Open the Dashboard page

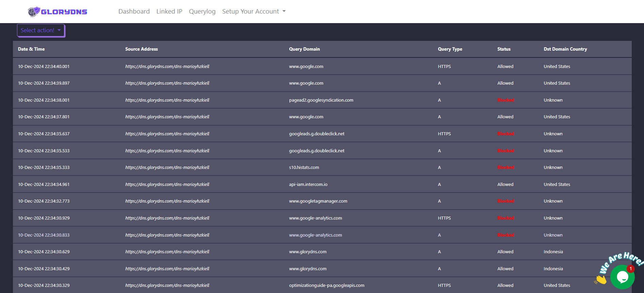coord(134,12)
